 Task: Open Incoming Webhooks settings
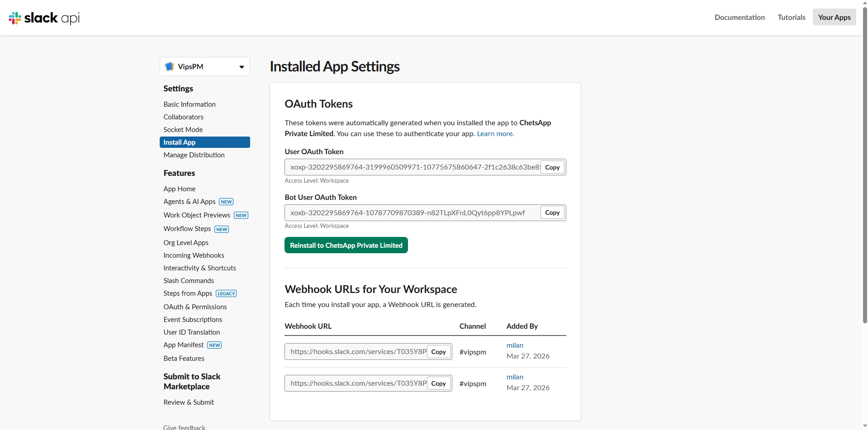pos(194,255)
